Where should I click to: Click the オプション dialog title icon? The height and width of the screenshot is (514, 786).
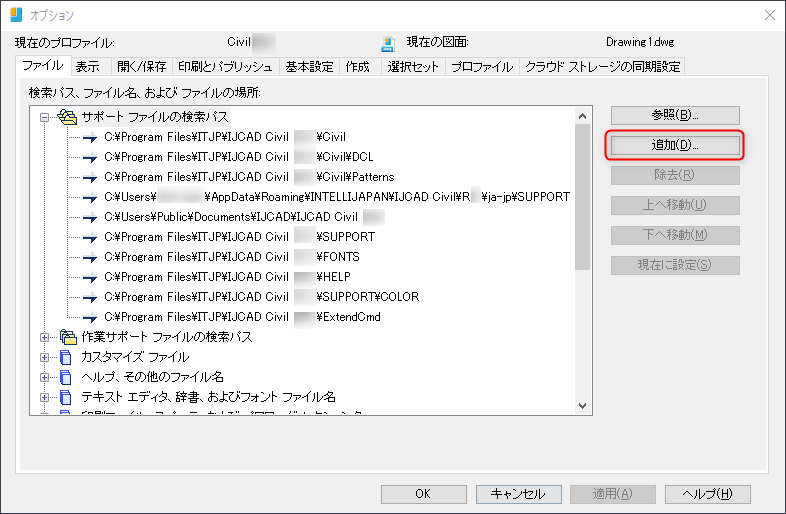tap(16, 15)
